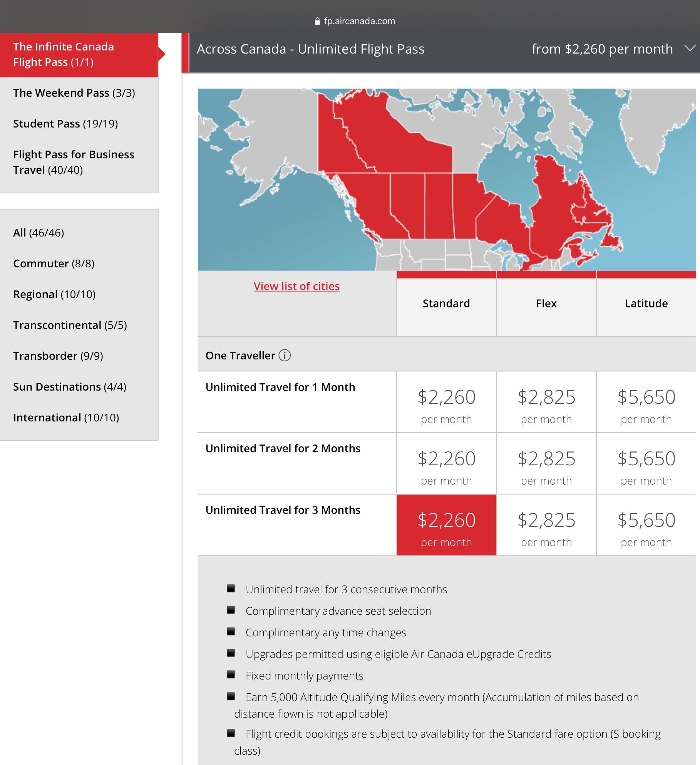Filter by Sun Destinations passes

pyautogui.click(x=79, y=387)
